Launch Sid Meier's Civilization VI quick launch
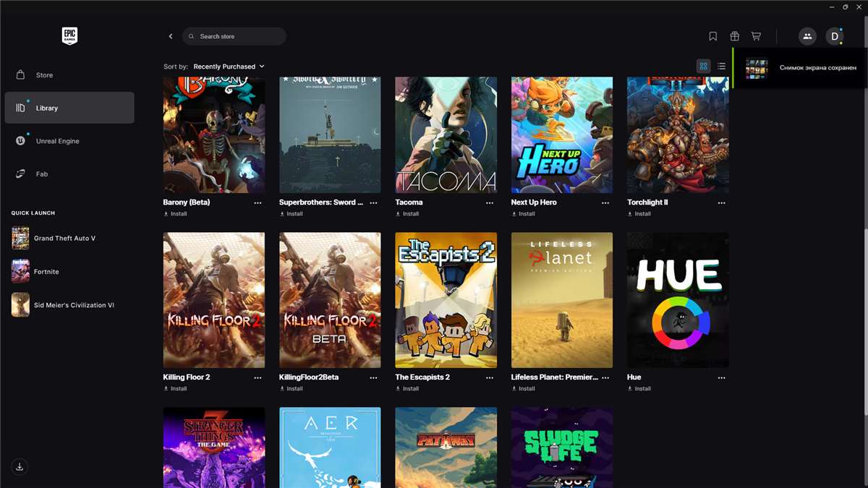The height and width of the screenshot is (488, 868). pyautogui.click(x=69, y=305)
